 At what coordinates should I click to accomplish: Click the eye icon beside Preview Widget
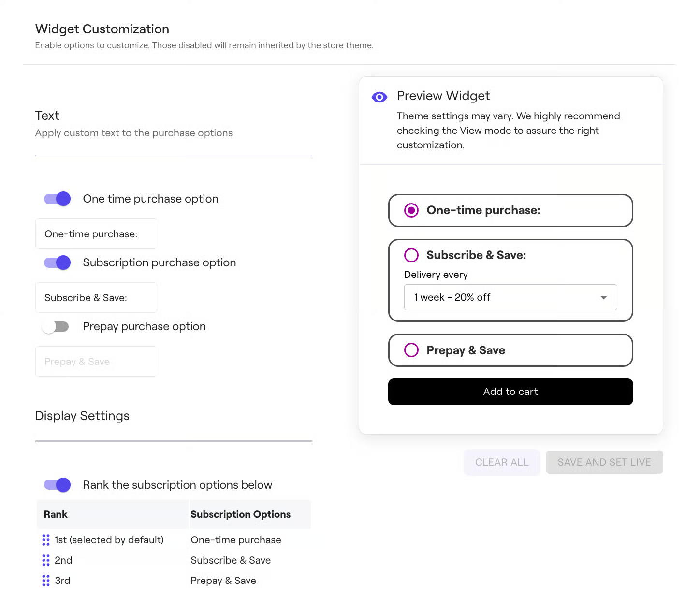[x=379, y=97]
